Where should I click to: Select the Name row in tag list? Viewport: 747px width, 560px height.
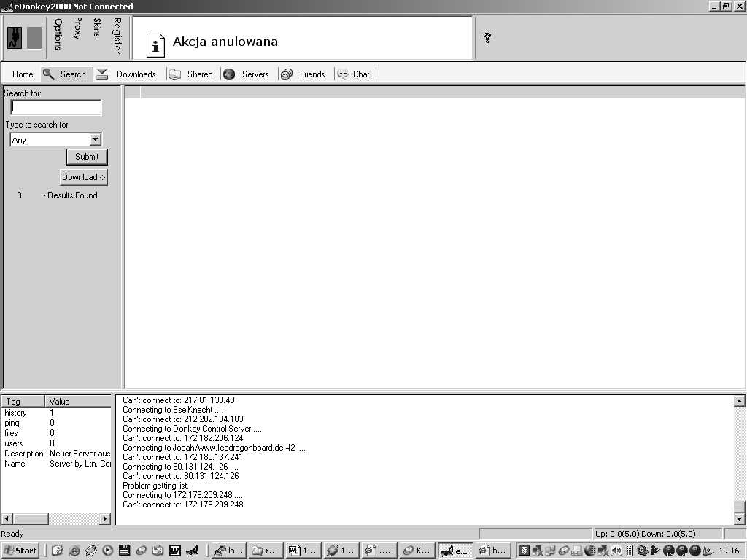56,463
